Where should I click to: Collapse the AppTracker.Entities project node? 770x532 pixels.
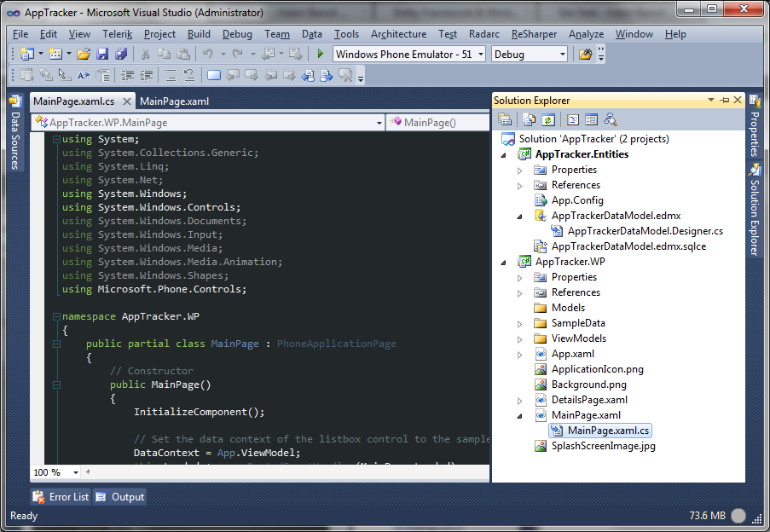pos(503,155)
